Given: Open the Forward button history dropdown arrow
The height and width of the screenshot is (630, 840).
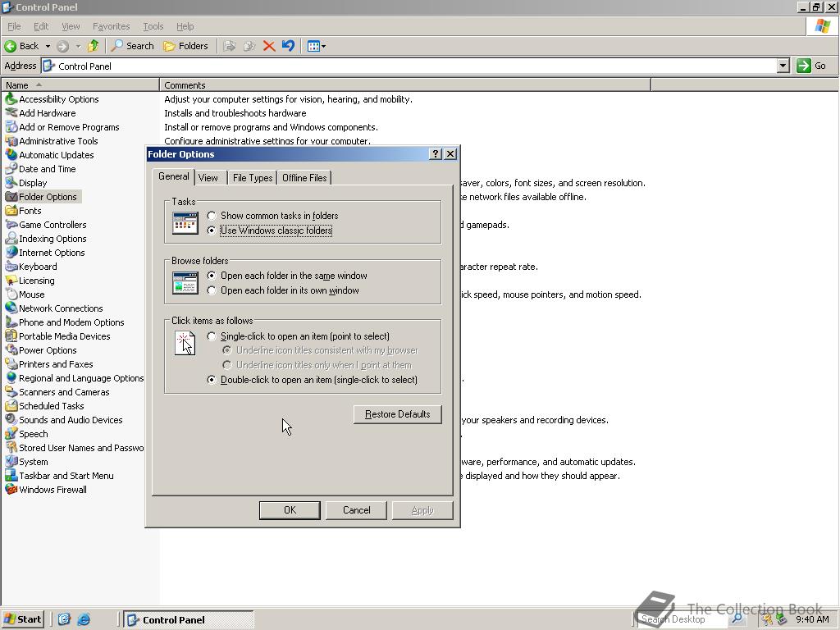Looking at the screenshot, I should click(x=78, y=46).
